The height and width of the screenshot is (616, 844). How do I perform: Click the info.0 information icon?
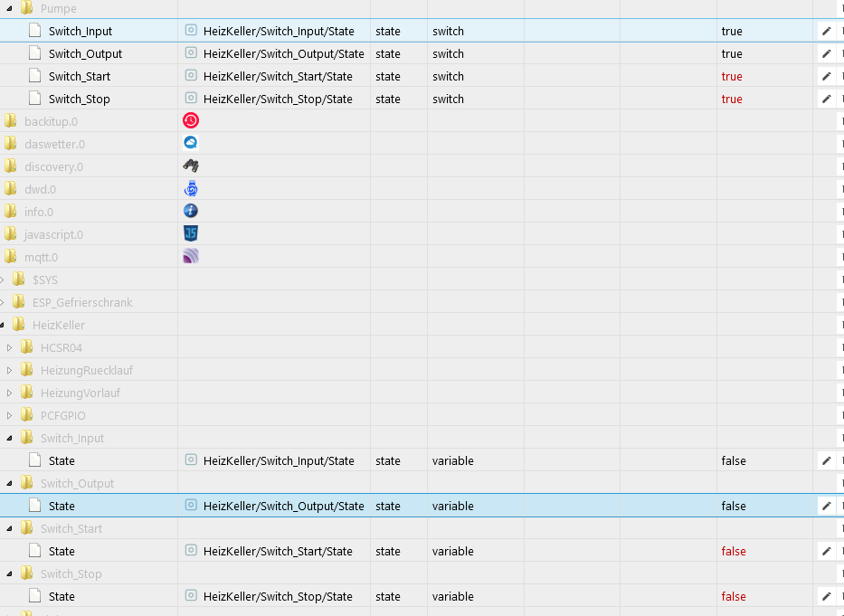click(x=191, y=211)
